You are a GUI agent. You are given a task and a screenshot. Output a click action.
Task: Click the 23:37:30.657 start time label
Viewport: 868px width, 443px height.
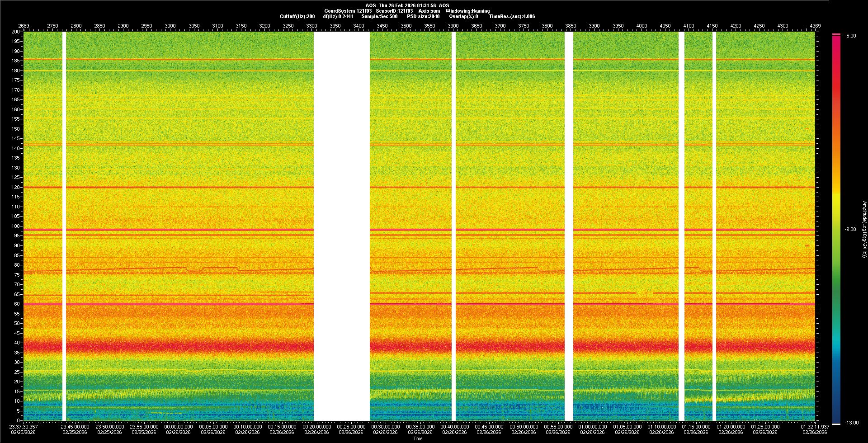point(24,427)
